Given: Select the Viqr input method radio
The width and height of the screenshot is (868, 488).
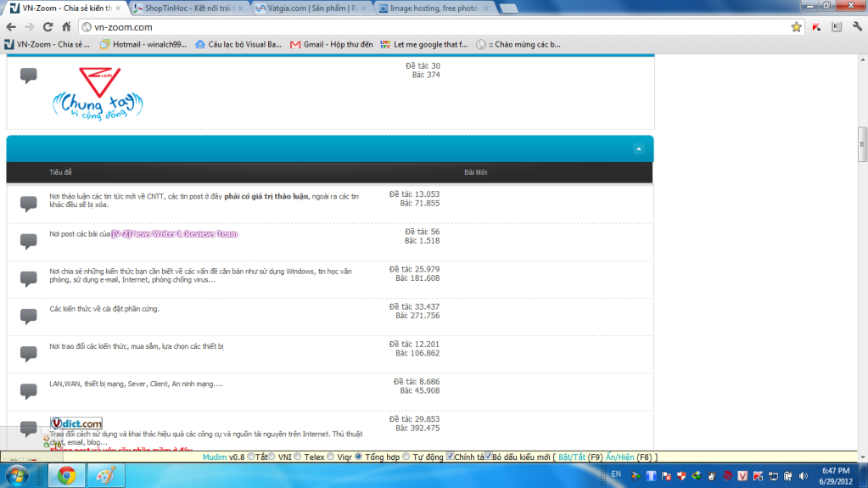Looking at the screenshot, I should point(330,457).
